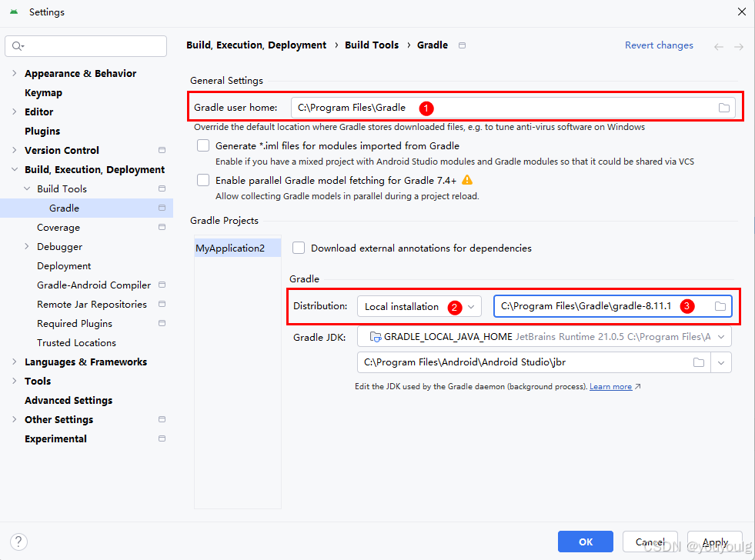Click the Cancel button
The image size is (755, 560).
[650, 542]
